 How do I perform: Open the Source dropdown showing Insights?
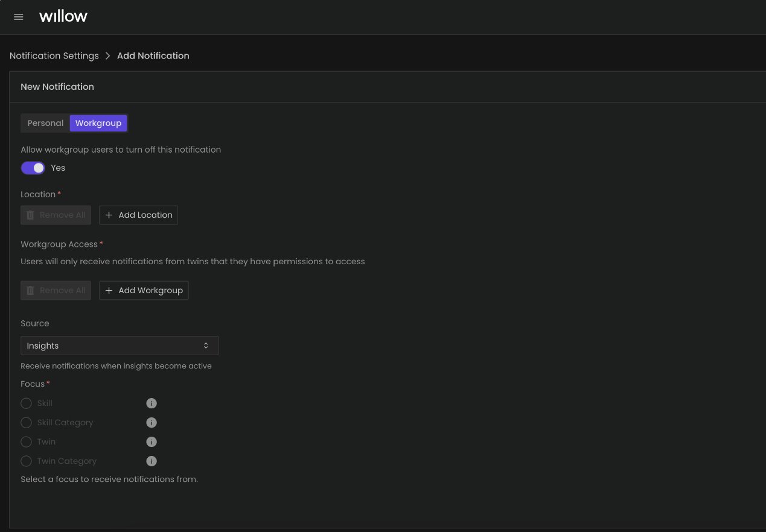120,345
